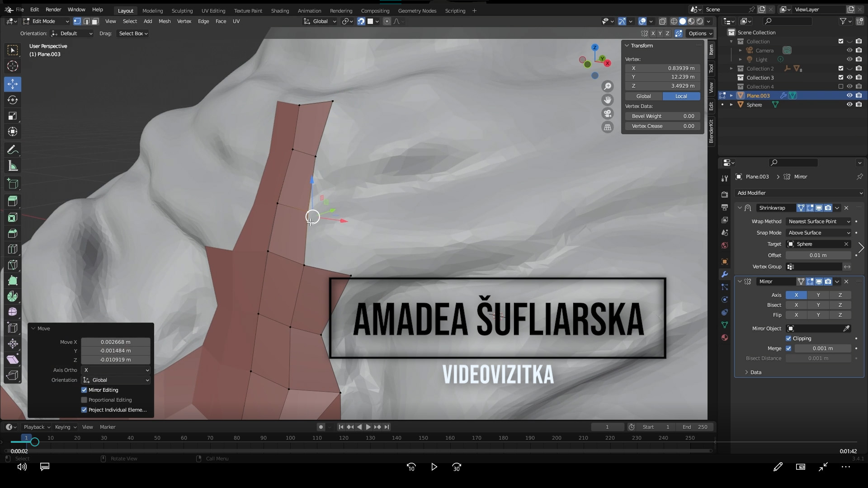The height and width of the screenshot is (488, 868).
Task: Select the Annotate pencil tool
Action: [x=13, y=150]
